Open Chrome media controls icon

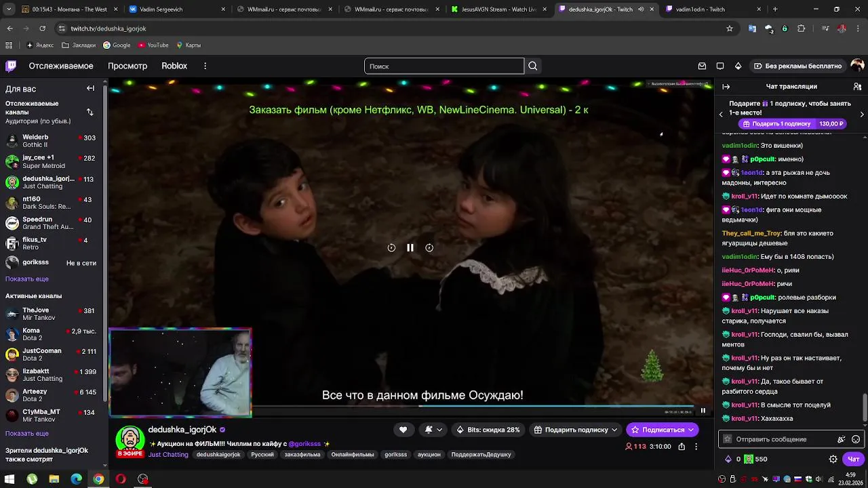click(825, 28)
